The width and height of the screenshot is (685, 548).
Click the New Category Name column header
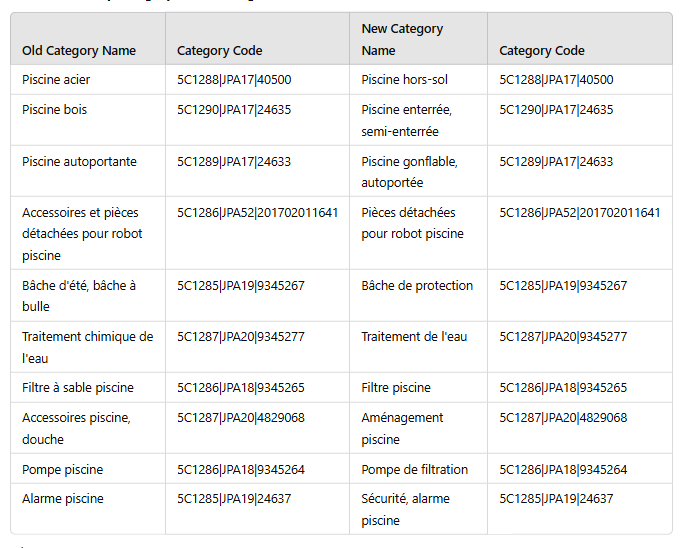[402, 40]
